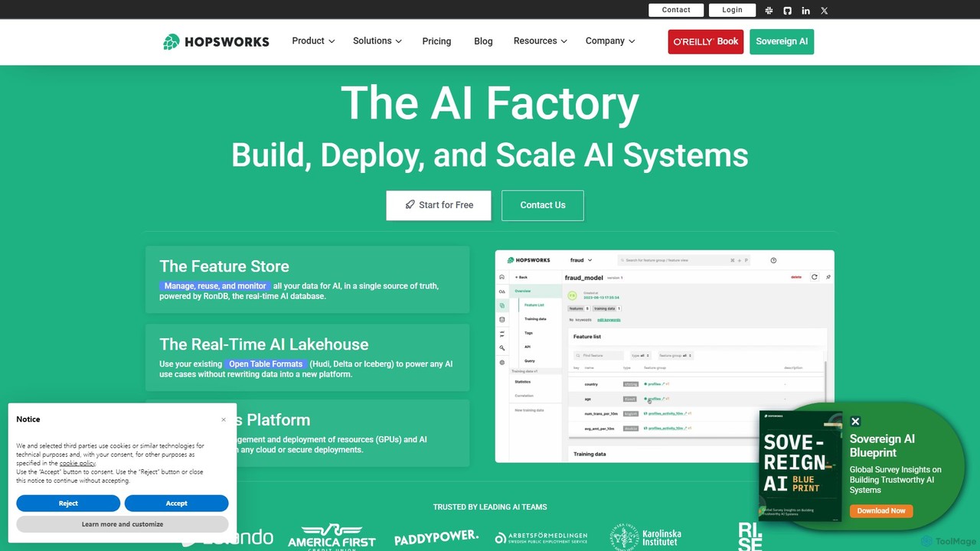Visit the LinkedIn icon in top bar

pos(805,11)
